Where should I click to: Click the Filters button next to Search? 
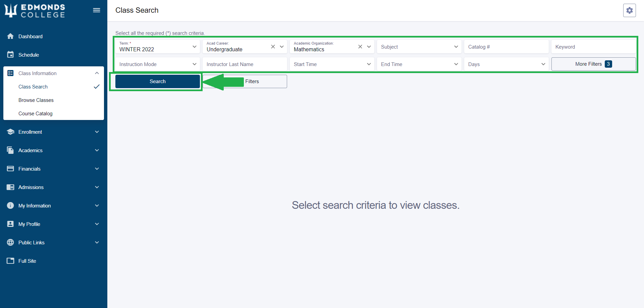(245, 81)
